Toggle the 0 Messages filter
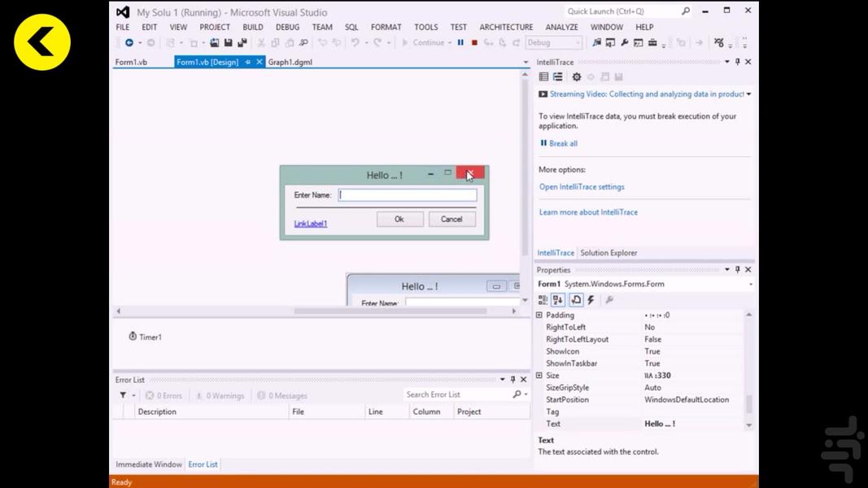 click(282, 395)
